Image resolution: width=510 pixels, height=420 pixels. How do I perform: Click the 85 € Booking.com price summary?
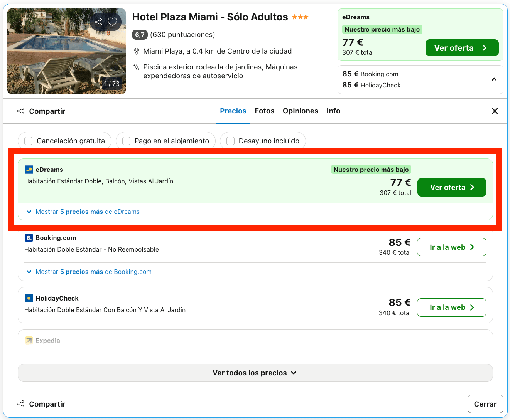[x=370, y=74]
